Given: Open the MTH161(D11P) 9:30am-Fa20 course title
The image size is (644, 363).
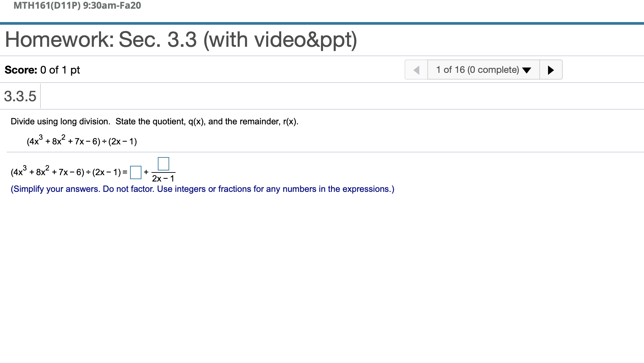Looking at the screenshot, I should [x=77, y=5].
